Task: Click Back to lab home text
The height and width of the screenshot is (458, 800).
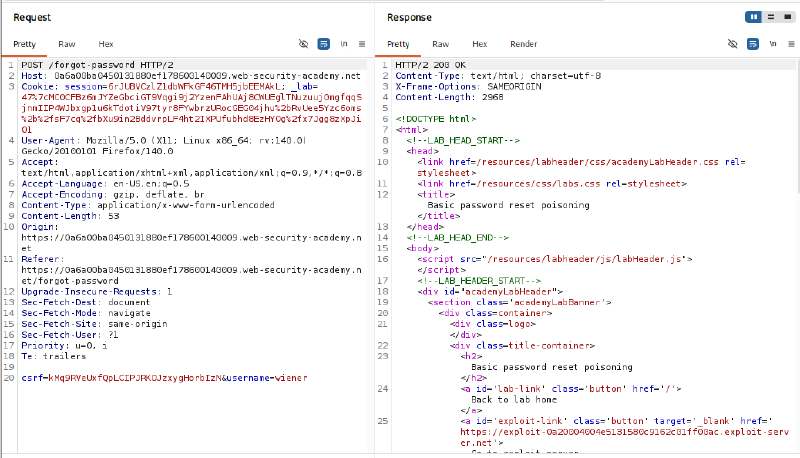Action: click(514, 399)
